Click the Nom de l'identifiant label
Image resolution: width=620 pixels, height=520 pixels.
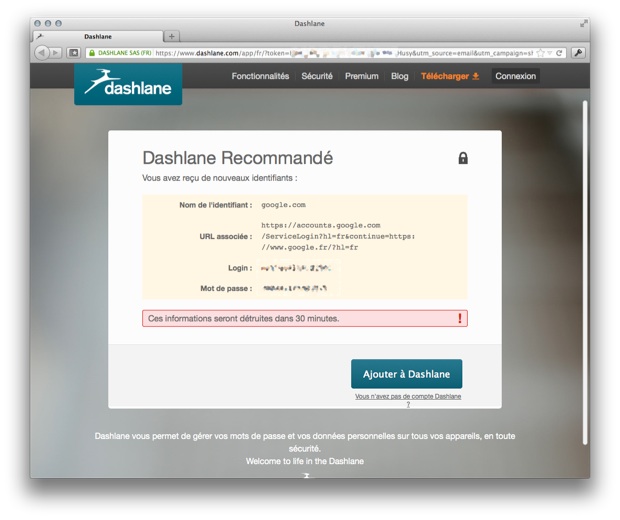coord(216,205)
